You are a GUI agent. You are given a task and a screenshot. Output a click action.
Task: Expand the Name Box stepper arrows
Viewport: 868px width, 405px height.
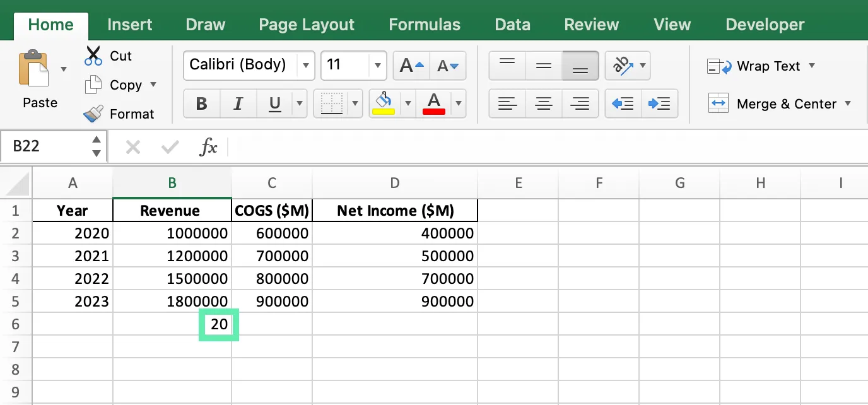point(97,146)
